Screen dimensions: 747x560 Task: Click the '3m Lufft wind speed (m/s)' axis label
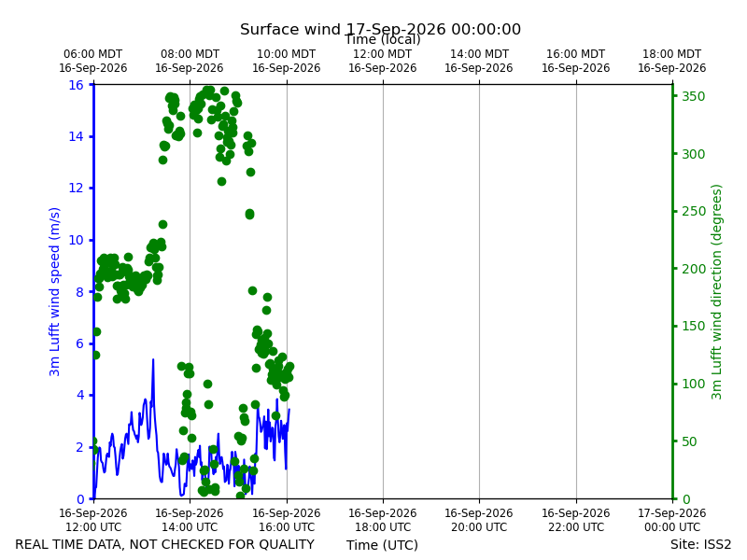(54, 292)
